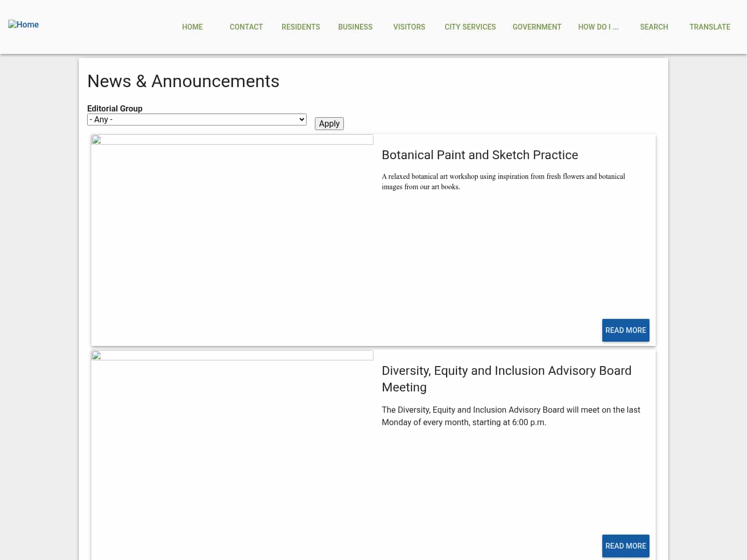Open the CONTACT page
This screenshot has width=747, height=560.
coord(246,27)
